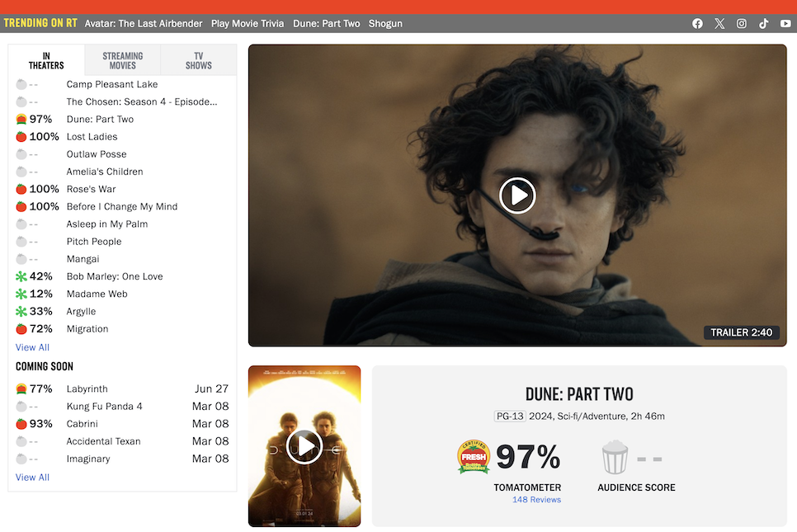Open Argylle movie entry
797x532 pixels.
(82, 312)
